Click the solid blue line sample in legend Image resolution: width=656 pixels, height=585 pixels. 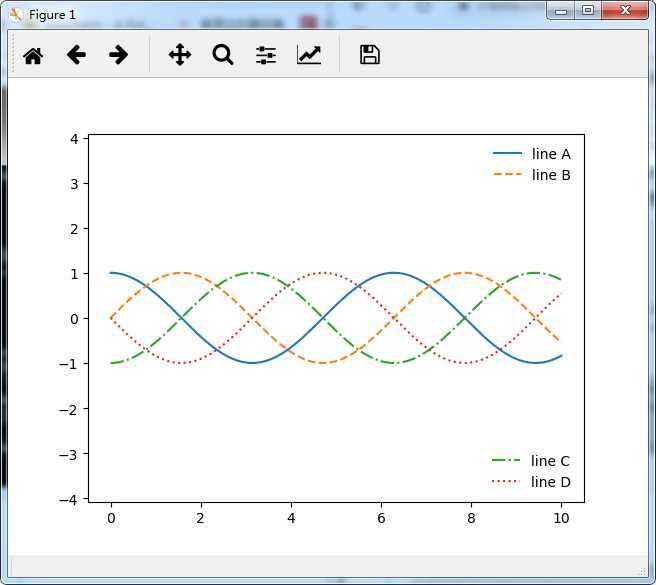click(x=507, y=154)
